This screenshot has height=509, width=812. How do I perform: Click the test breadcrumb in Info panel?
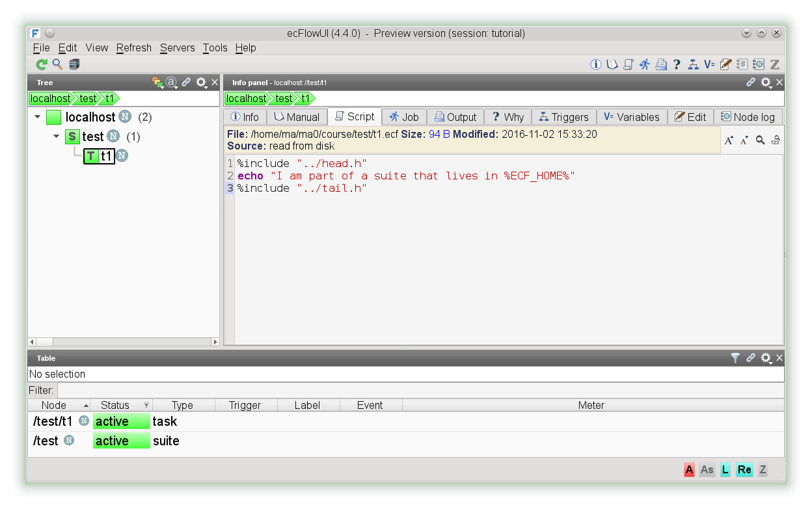pos(284,98)
